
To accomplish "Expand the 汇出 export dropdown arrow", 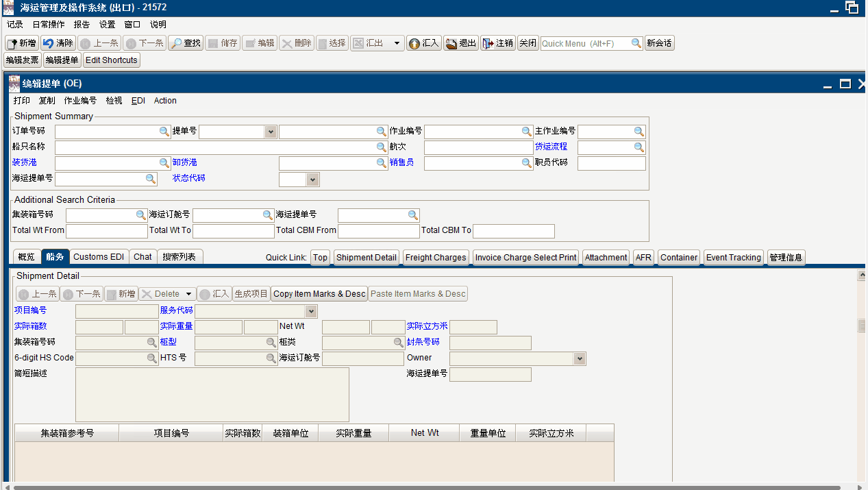I will [x=397, y=43].
